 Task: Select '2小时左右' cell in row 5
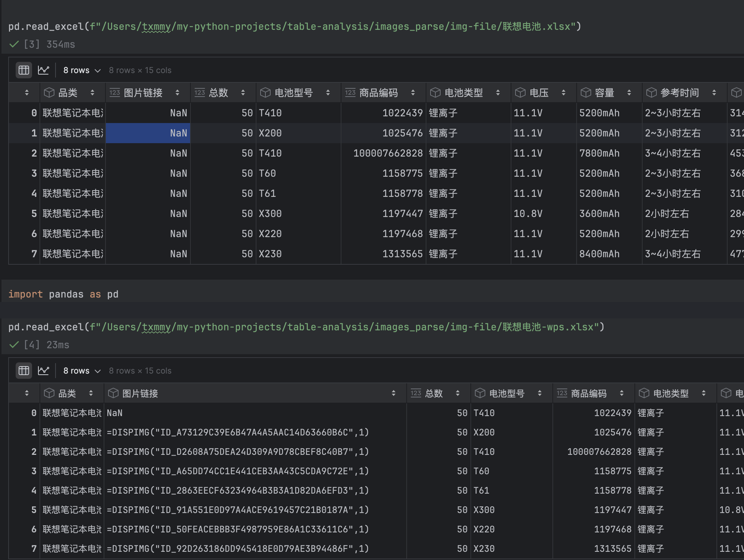685,214
